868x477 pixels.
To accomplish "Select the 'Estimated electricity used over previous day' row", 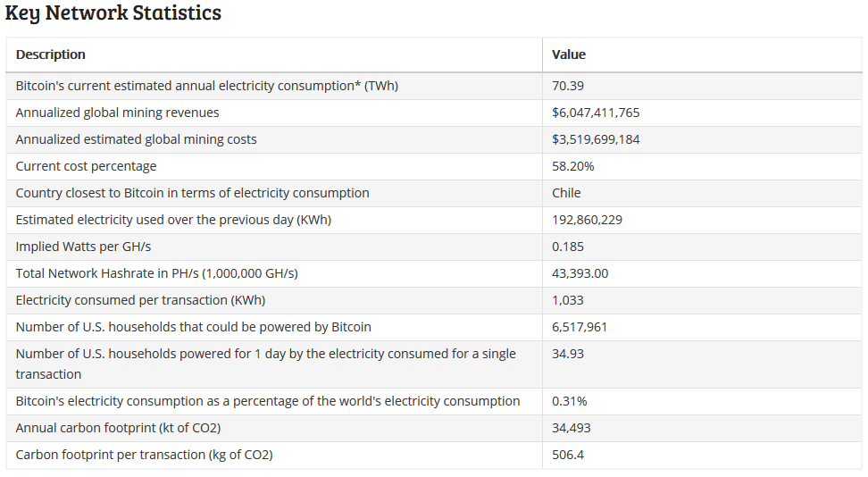I will [x=179, y=220].
